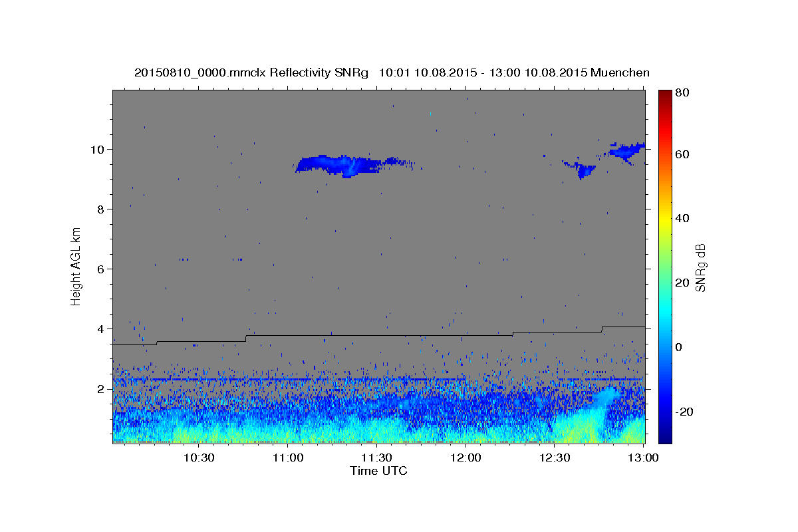Click the 'SNRg dB' colorbar label
The image size is (798, 532).
[700, 267]
